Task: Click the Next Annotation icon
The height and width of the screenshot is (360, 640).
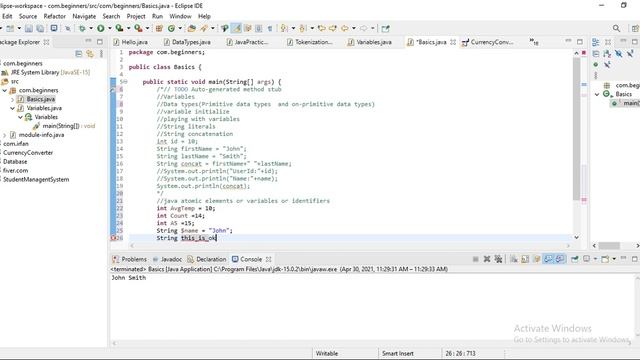Action: click(x=283, y=29)
